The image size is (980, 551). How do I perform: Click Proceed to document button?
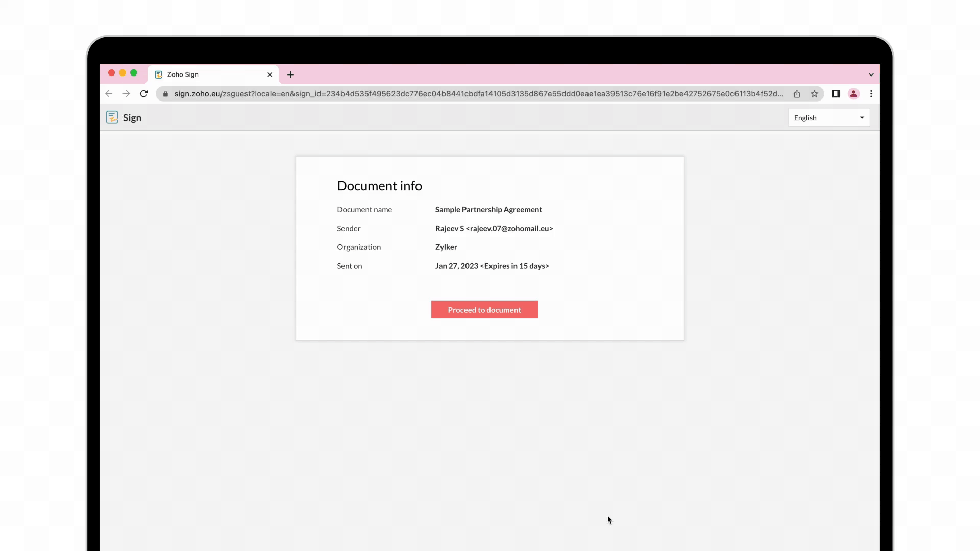[484, 310]
